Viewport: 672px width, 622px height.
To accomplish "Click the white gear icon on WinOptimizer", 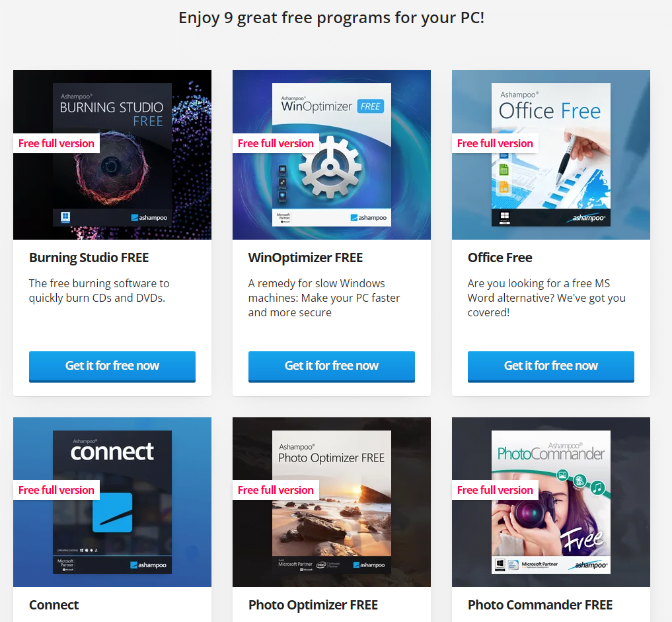I will click(330, 167).
